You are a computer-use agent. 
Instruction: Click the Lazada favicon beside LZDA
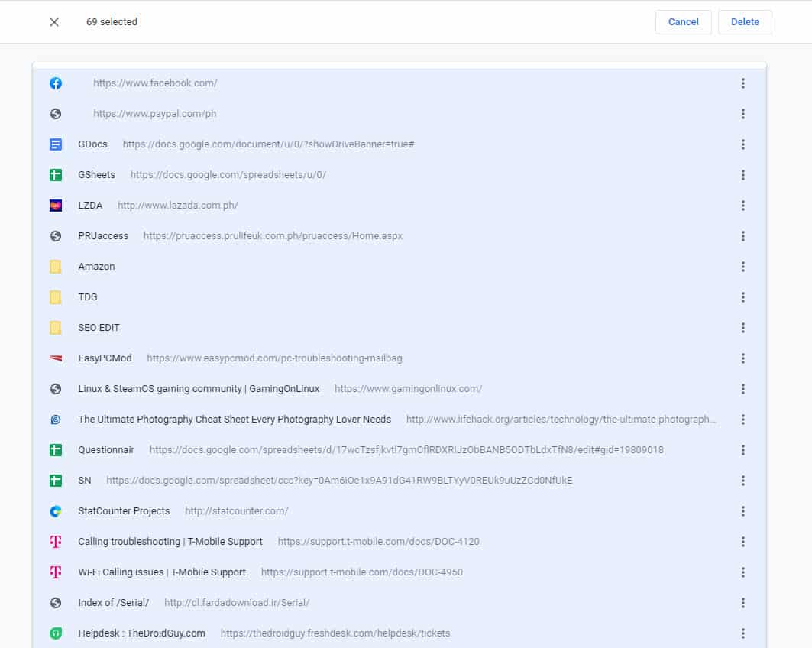[x=55, y=205]
